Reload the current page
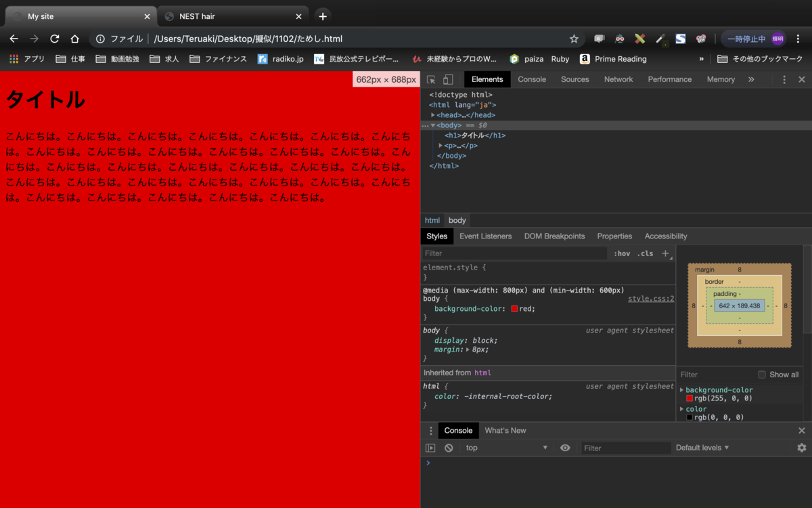The width and height of the screenshot is (812, 508). tap(55, 39)
